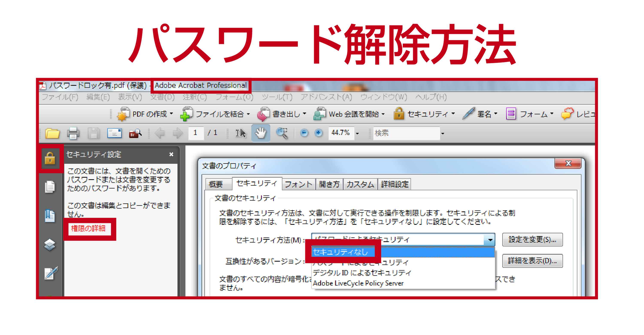
Task: Click the フォーム toolbar icon
Action: click(x=511, y=114)
